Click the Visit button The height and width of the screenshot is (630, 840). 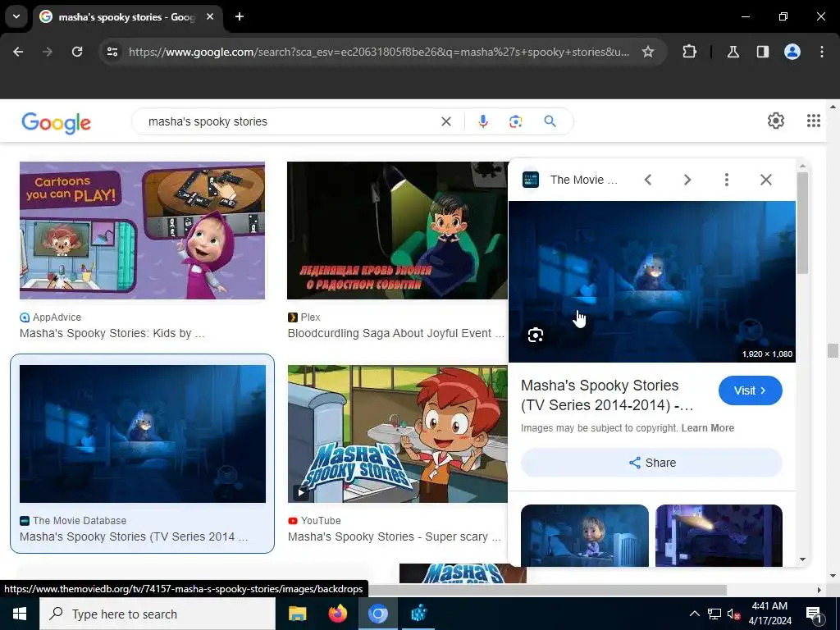click(x=750, y=390)
